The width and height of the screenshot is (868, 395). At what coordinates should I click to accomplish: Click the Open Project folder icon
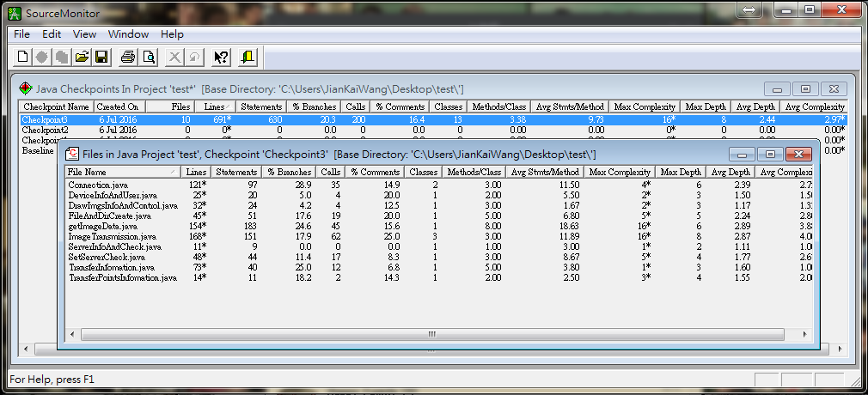[x=82, y=58]
